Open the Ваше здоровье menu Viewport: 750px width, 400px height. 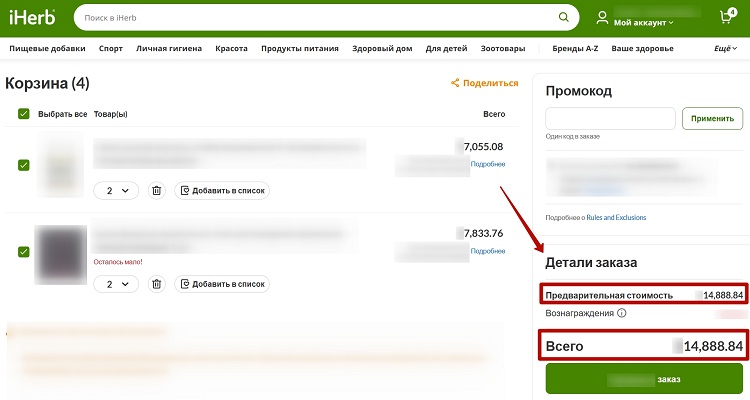click(x=642, y=48)
